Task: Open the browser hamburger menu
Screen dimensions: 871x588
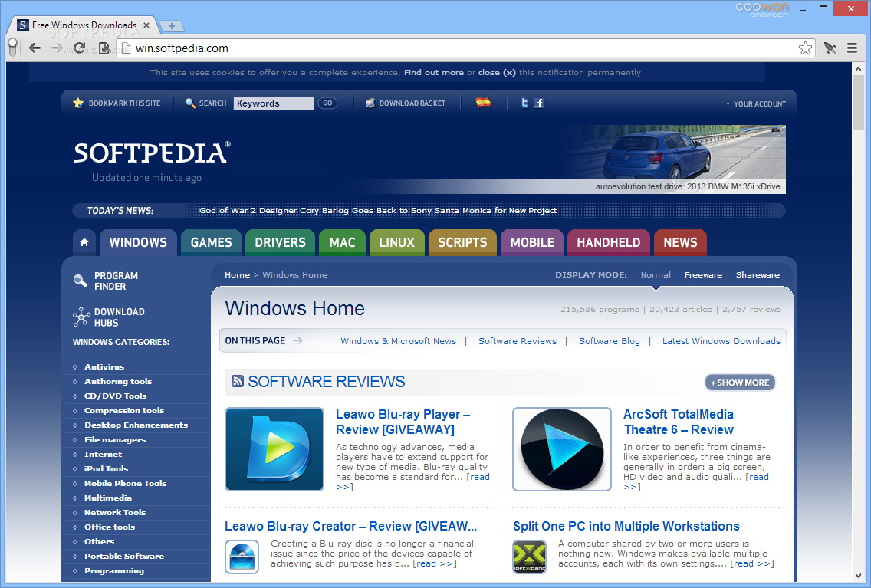Action: point(852,48)
